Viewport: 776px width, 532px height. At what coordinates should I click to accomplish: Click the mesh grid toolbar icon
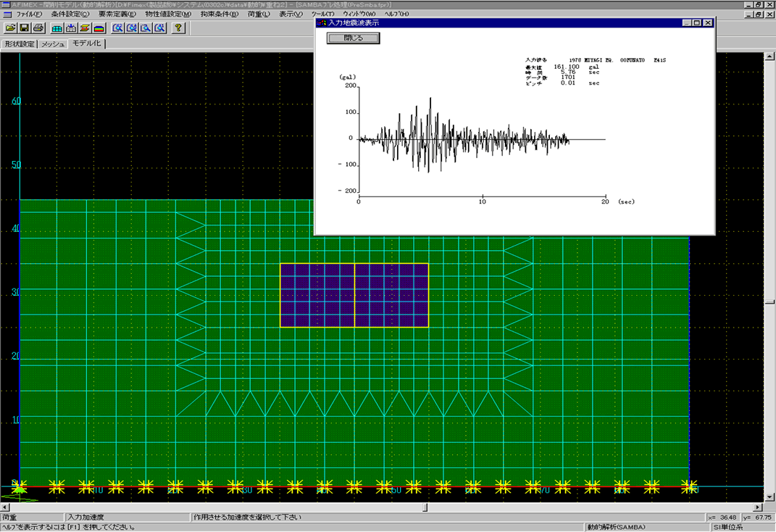57,28
